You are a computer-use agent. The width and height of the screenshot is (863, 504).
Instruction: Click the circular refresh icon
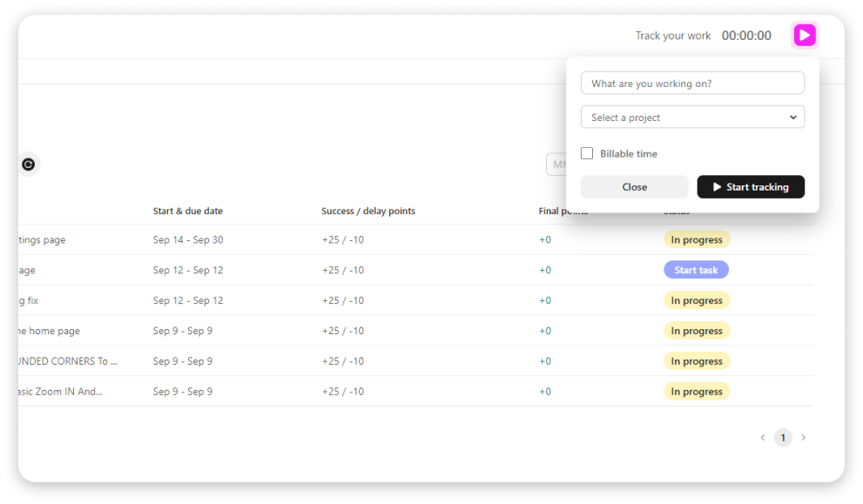(x=29, y=164)
